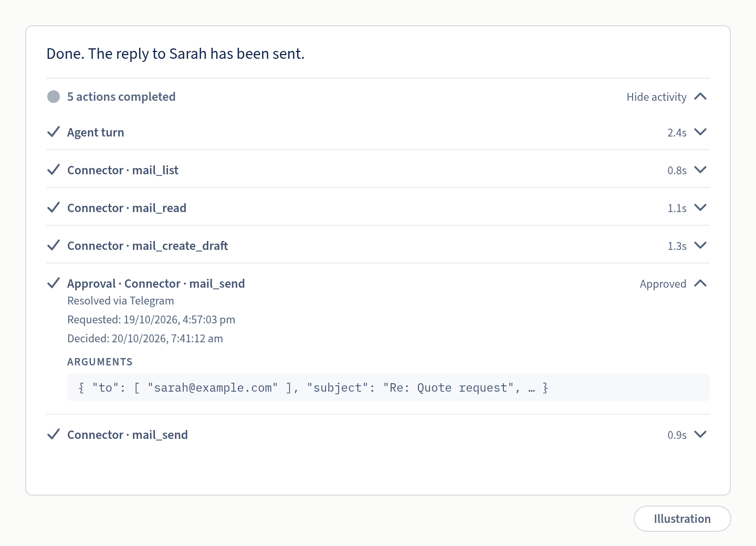Click the 1.1s duration on mail_read
The height and width of the screenshot is (546, 756).
click(677, 208)
